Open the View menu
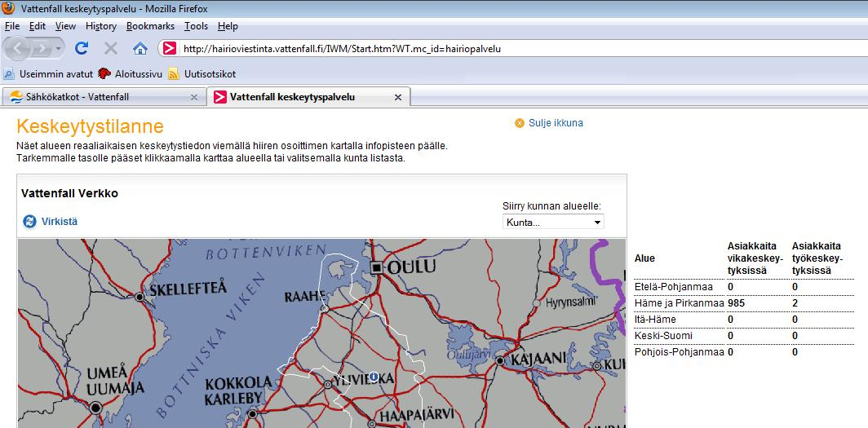Screen dimensions: 868x428 65,26
